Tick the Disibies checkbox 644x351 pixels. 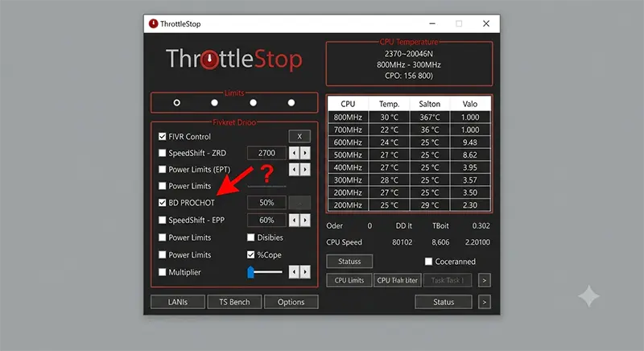250,237
